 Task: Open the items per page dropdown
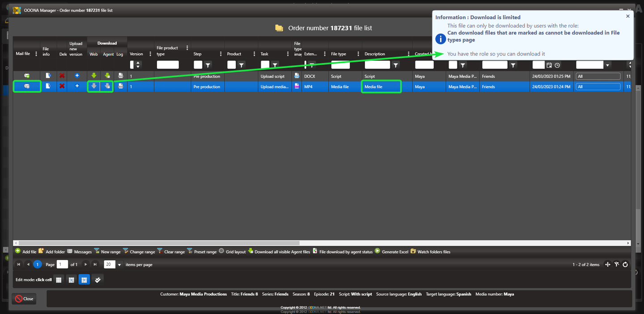[119, 264]
